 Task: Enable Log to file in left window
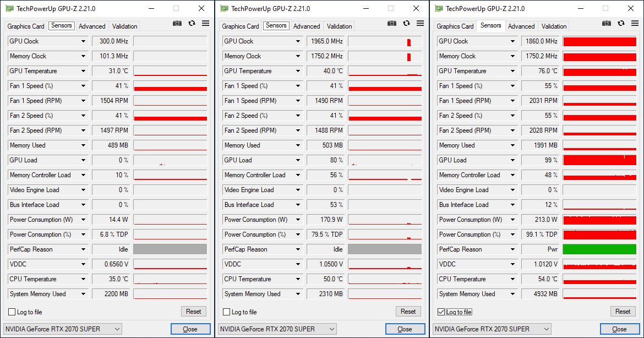coord(12,312)
